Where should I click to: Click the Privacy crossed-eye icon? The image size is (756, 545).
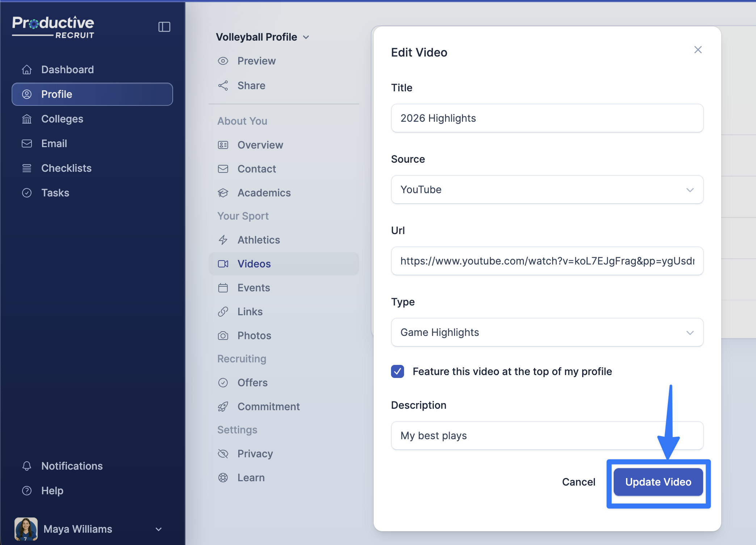point(223,454)
